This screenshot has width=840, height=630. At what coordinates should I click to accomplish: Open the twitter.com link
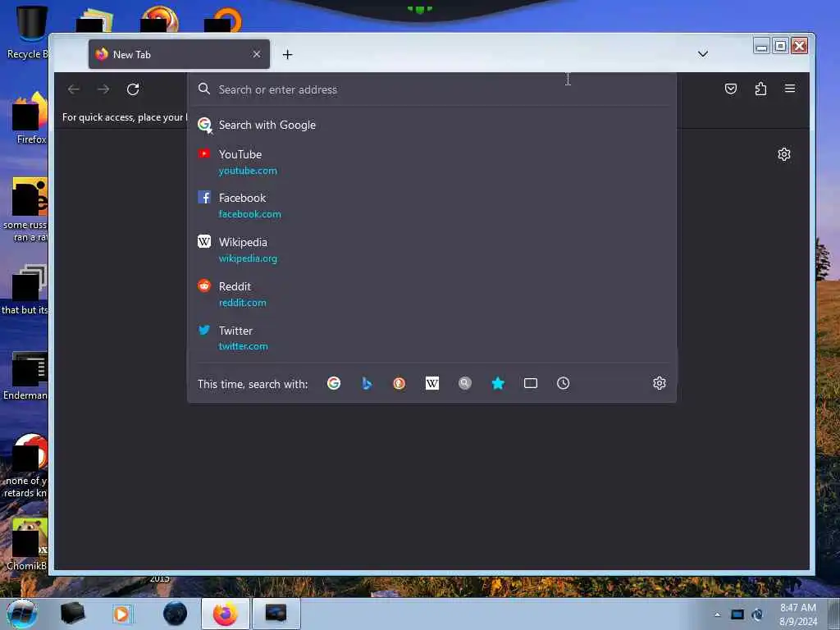[243, 347]
